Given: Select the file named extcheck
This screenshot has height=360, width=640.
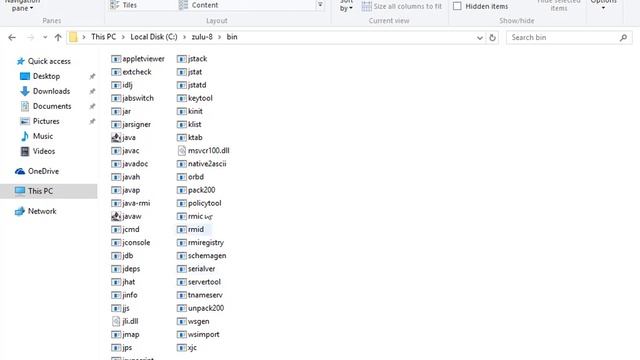Looking at the screenshot, I should click(x=131, y=72).
